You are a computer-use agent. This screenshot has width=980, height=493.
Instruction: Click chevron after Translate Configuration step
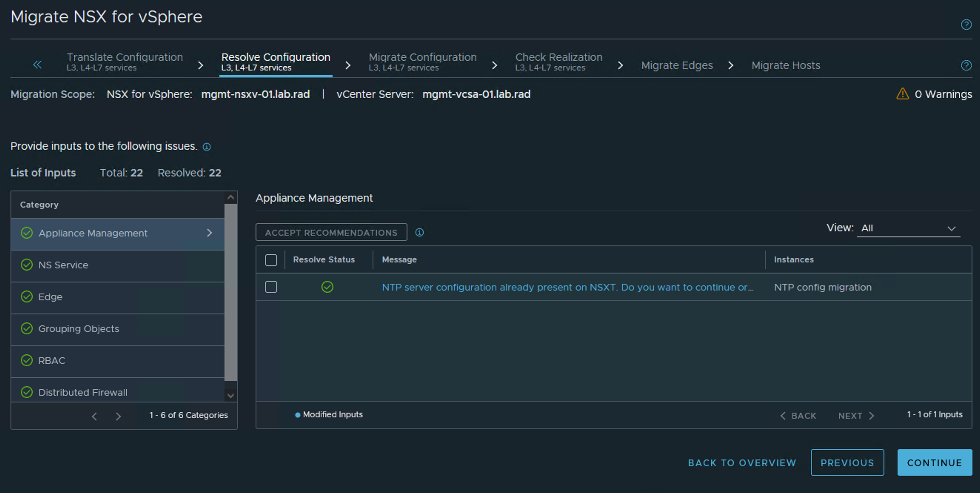tap(200, 66)
